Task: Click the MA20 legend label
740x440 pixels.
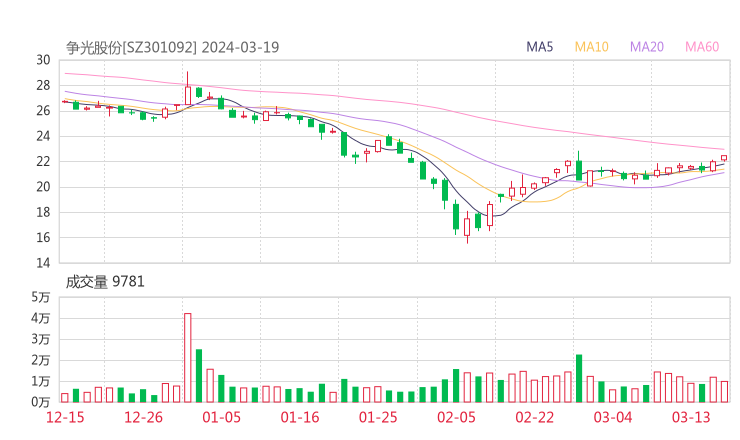Action: pos(647,47)
